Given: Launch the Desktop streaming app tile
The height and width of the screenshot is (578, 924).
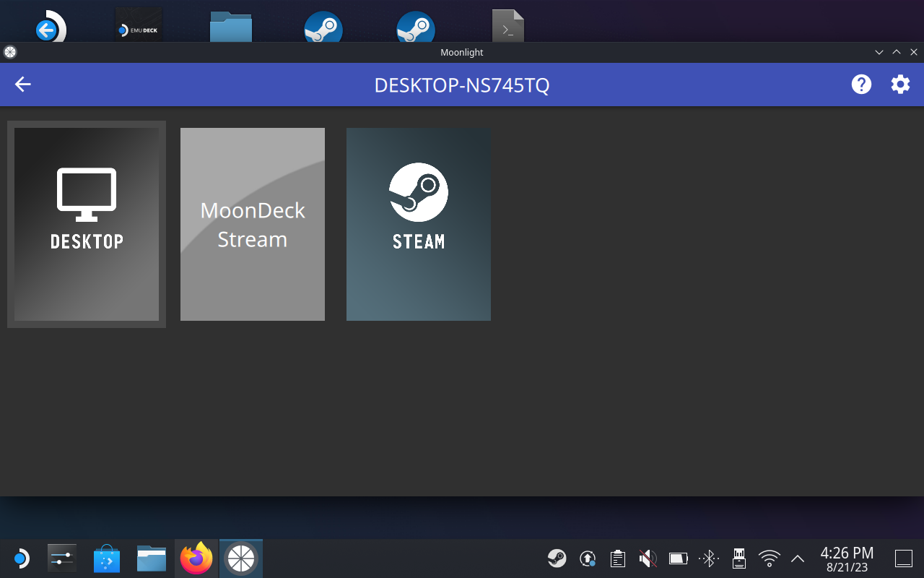Looking at the screenshot, I should click(x=87, y=224).
